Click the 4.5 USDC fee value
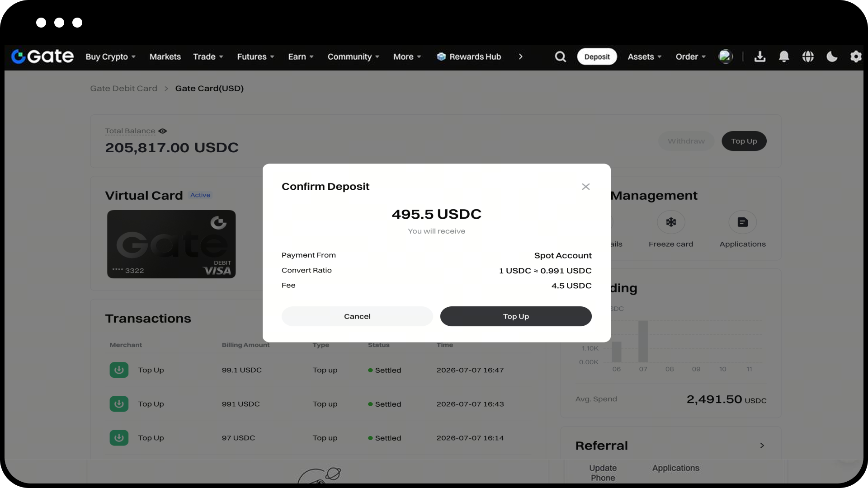 (x=571, y=286)
